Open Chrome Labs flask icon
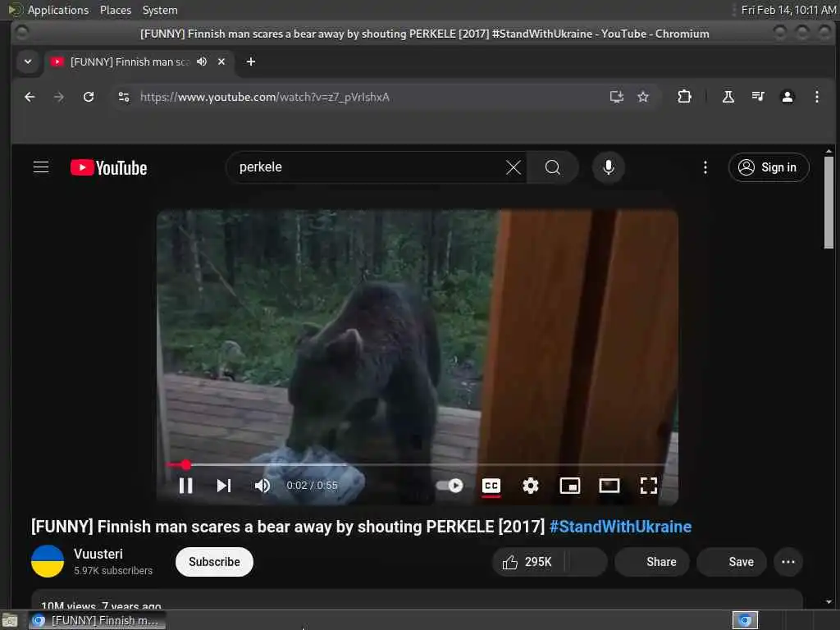This screenshot has height=630, width=840. coord(728,97)
